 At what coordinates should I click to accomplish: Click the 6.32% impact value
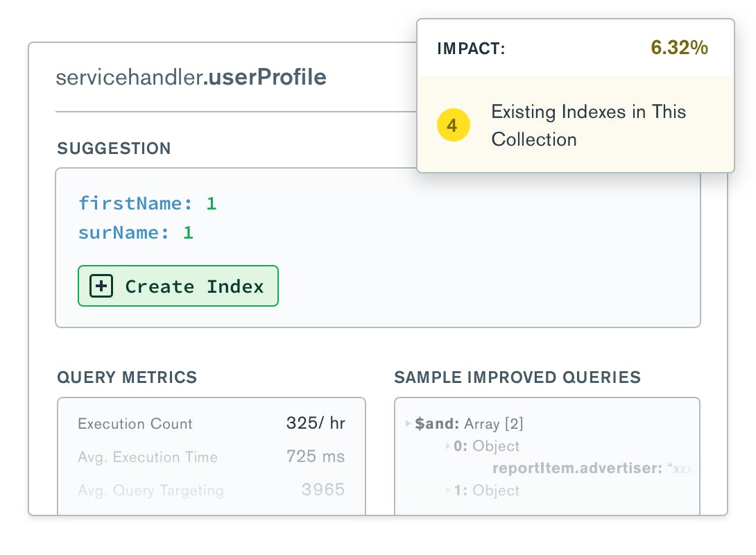pos(679,48)
